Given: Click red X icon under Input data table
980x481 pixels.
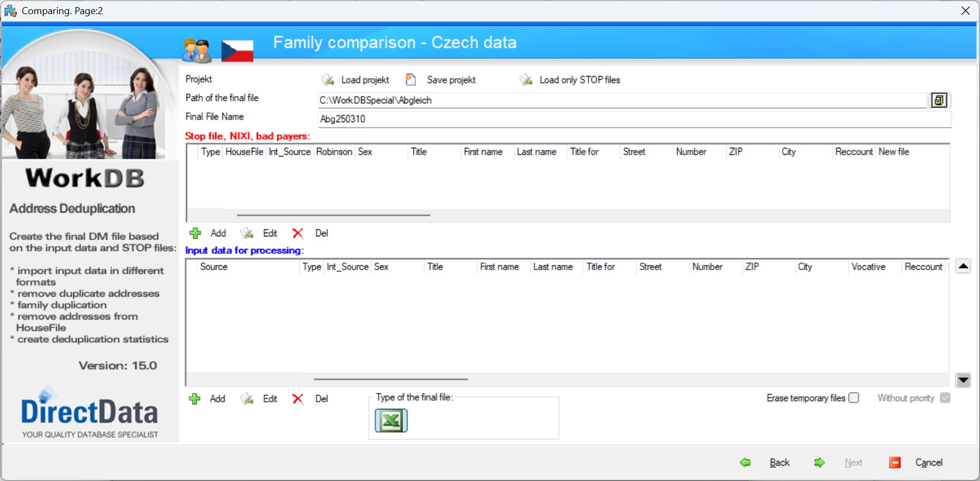Looking at the screenshot, I should coord(297,399).
